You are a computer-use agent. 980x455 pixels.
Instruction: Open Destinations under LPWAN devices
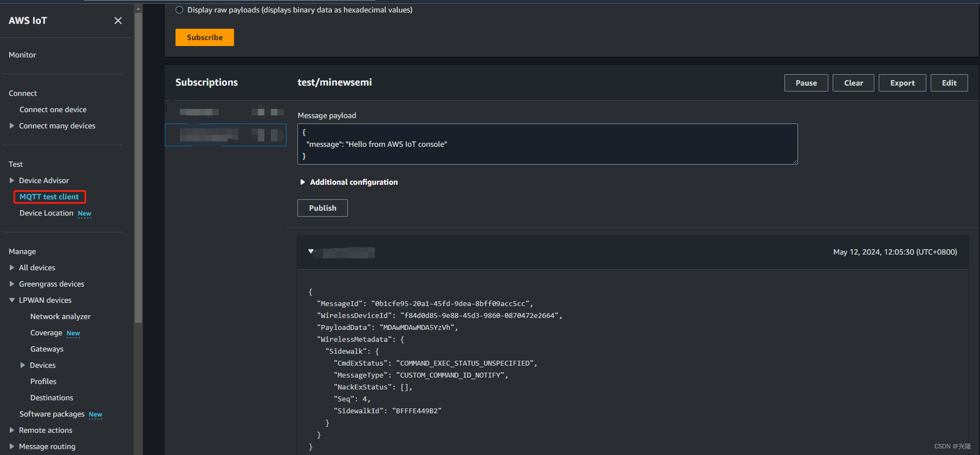pyautogui.click(x=51, y=398)
